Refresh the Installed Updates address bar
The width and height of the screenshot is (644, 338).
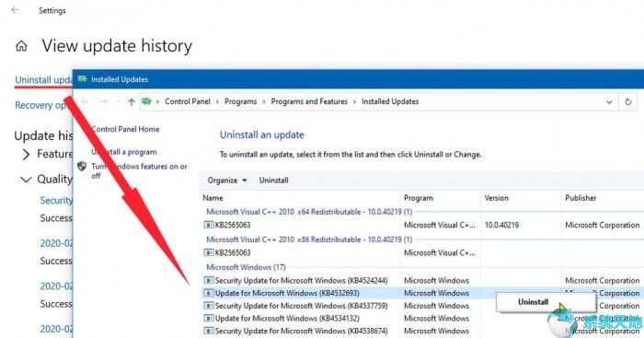click(x=627, y=101)
